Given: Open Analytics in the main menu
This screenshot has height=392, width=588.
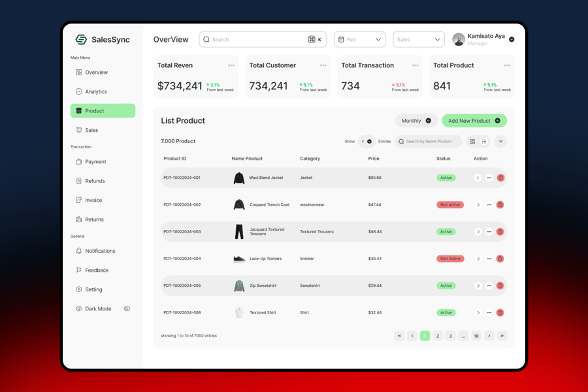Looking at the screenshot, I should pyautogui.click(x=96, y=91).
